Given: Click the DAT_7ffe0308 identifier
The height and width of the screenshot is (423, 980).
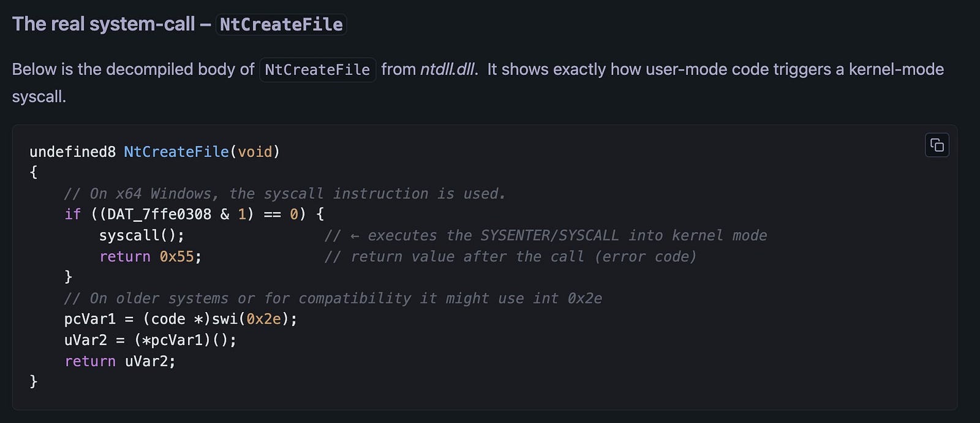Looking at the screenshot, I should [159, 214].
